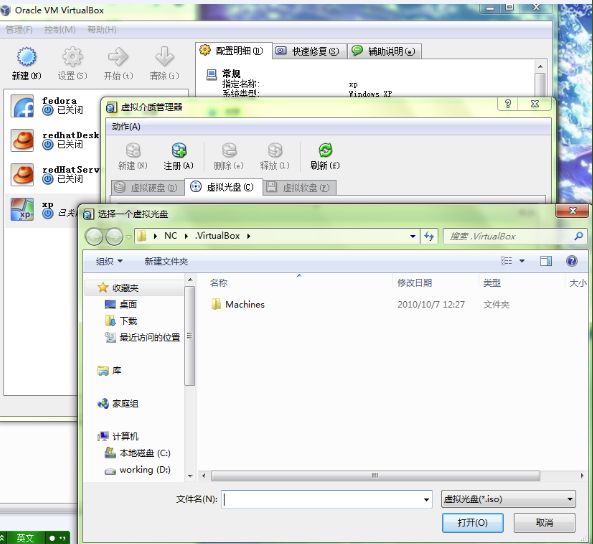Click the Start (开始) arrow icon in VirtualBox

[x=118, y=57]
